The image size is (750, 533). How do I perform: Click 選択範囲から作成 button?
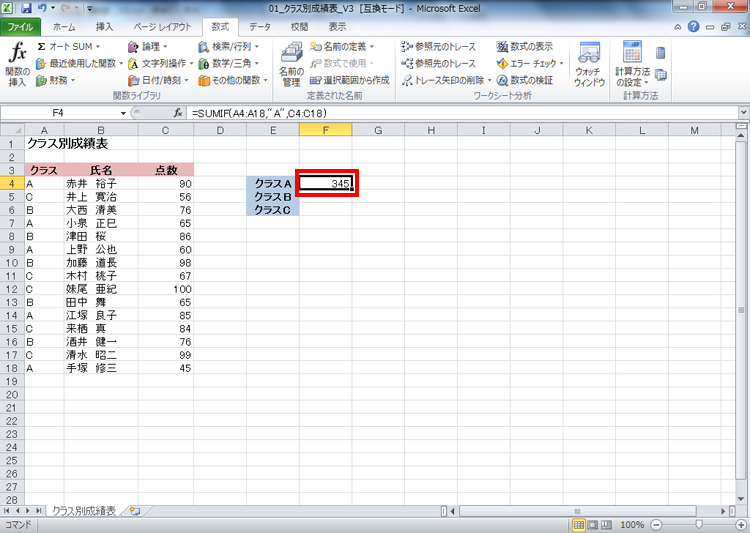[x=350, y=80]
